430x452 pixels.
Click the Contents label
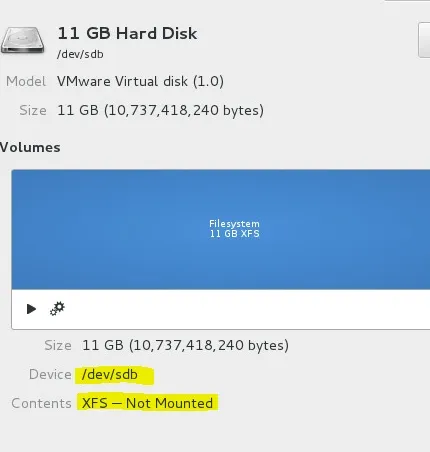point(41,403)
